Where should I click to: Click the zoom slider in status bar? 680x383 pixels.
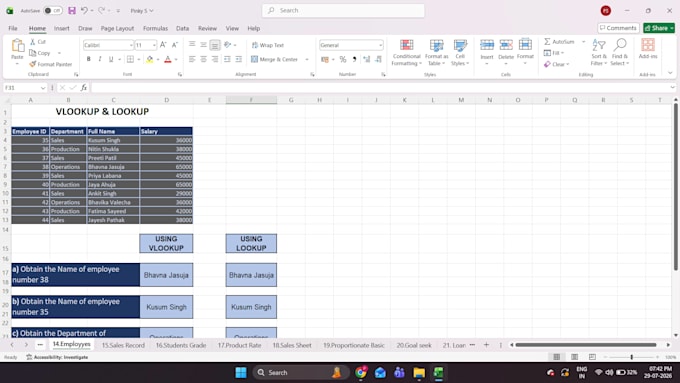(631, 357)
